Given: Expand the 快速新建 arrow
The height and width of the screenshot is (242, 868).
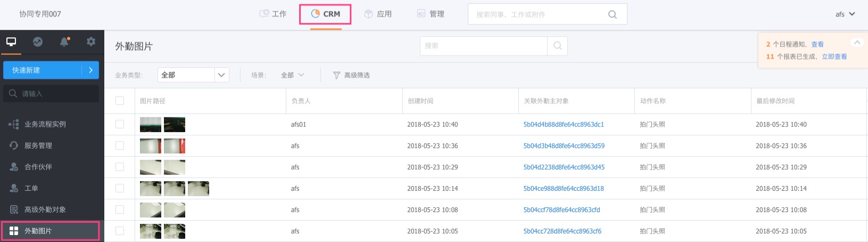Looking at the screenshot, I should coord(90,70).
